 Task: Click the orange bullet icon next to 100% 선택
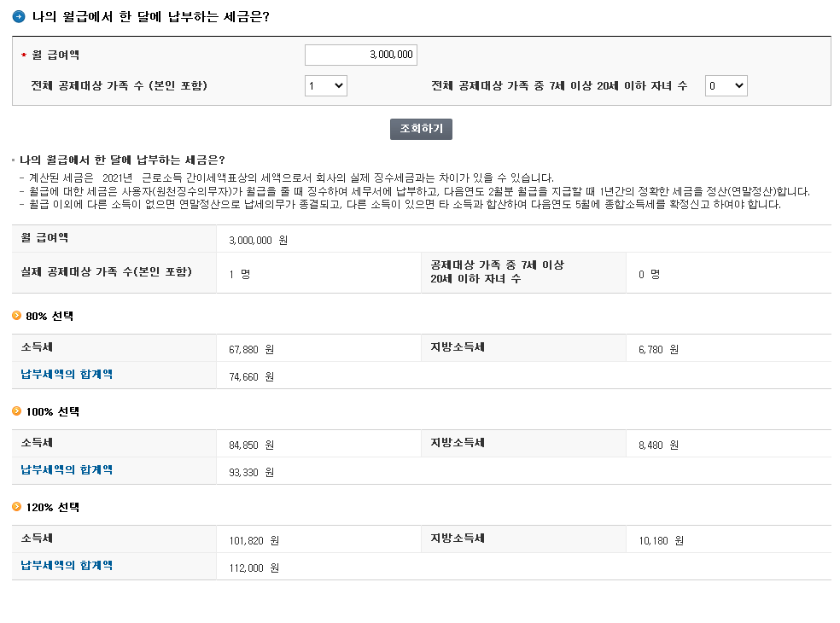[16, 410]
